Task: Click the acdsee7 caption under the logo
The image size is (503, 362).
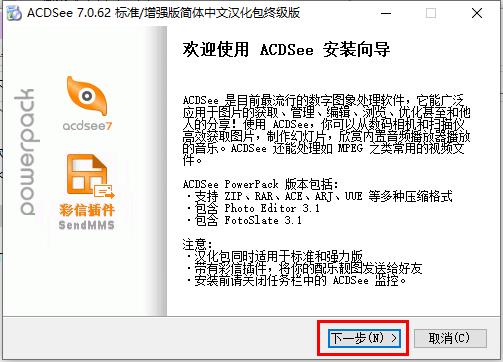Action: (87, 126)
